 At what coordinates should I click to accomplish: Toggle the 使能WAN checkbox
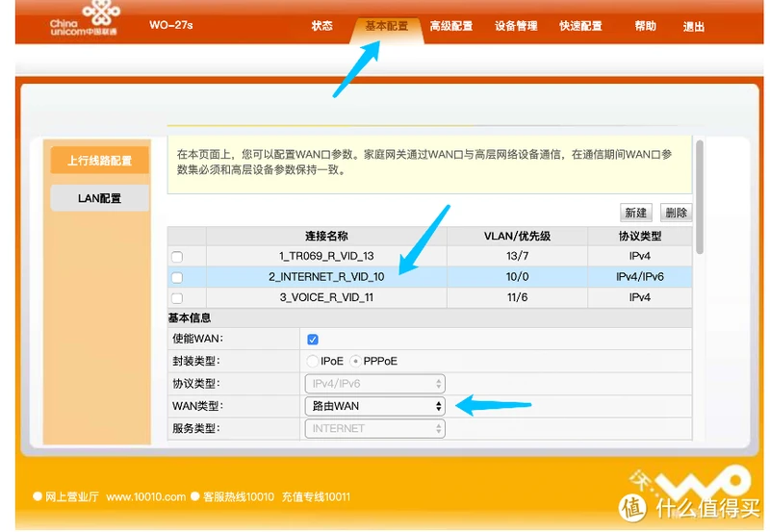[x=312, y=340]
